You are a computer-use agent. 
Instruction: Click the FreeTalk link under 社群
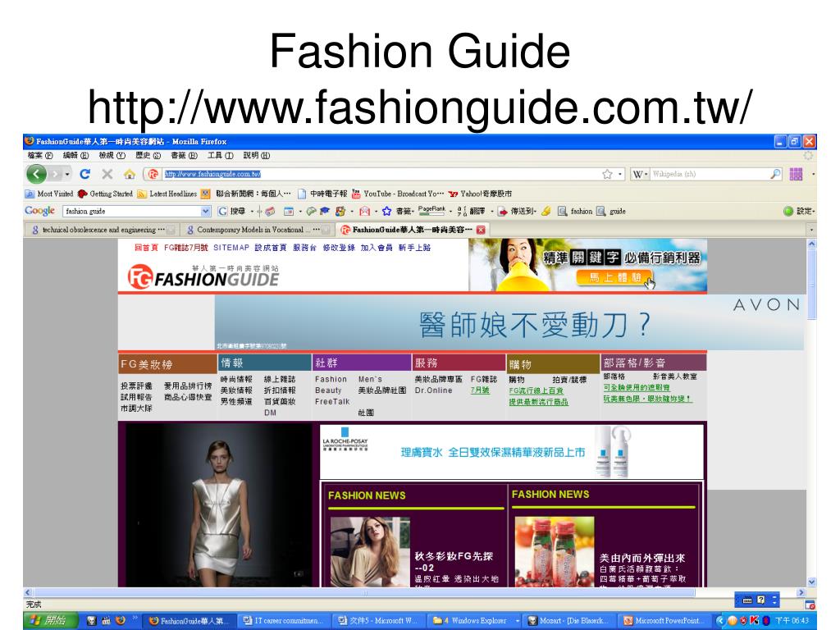tap(332, 402)
